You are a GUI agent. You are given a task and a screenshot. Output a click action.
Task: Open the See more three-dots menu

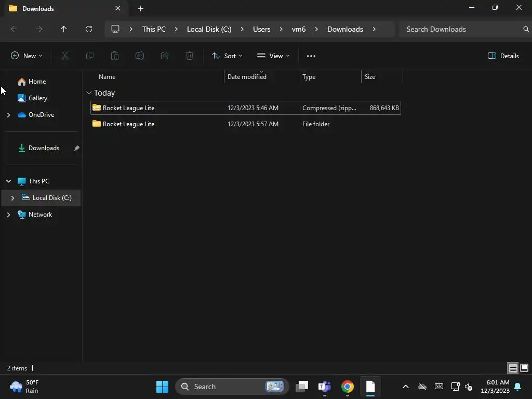pos(311,56)
